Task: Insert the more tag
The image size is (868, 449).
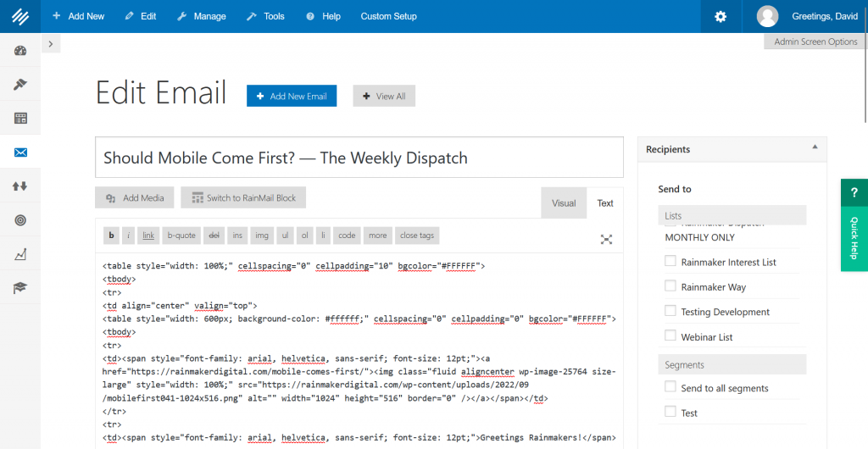Action: (x=377, y=235)
